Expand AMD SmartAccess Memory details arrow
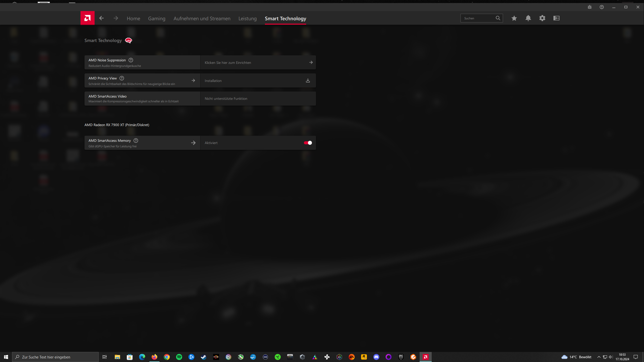644x362 pixels. point(193,143)
